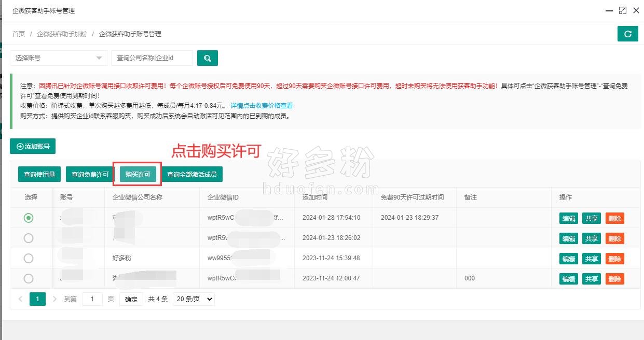Click the 添加账号 button
This screenshot has height=340, width=644.
coord(33,147)
